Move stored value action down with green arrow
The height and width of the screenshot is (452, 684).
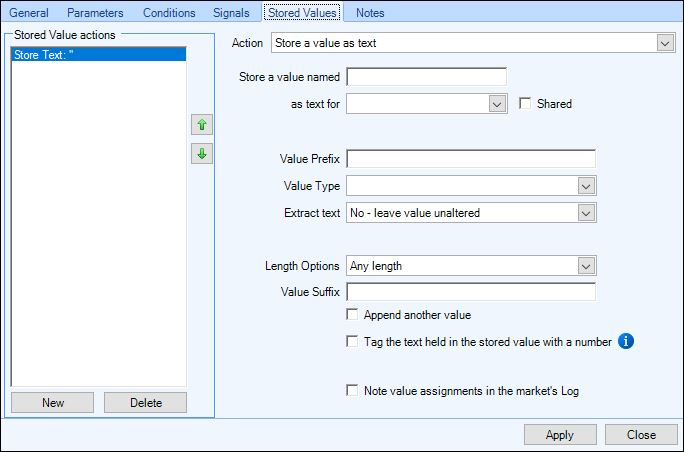(202, 154)
